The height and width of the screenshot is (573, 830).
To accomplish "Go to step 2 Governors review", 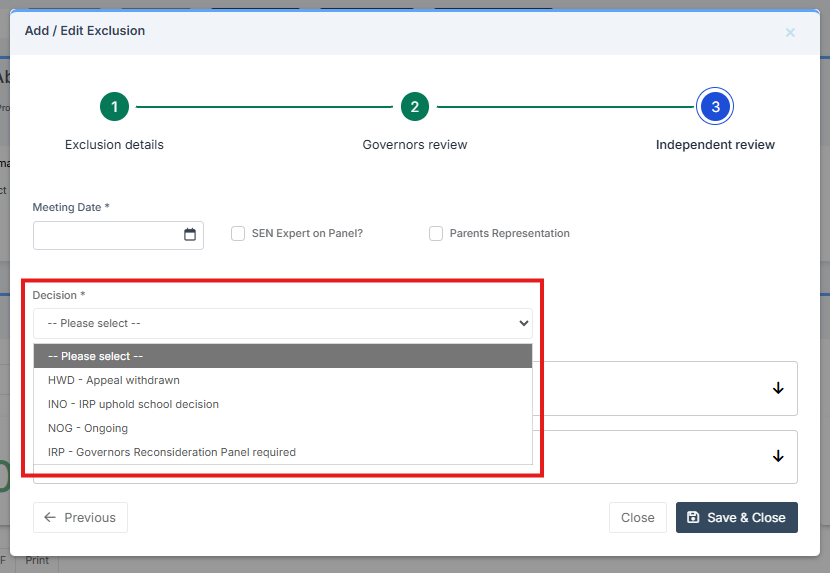I will coord(415,106).
